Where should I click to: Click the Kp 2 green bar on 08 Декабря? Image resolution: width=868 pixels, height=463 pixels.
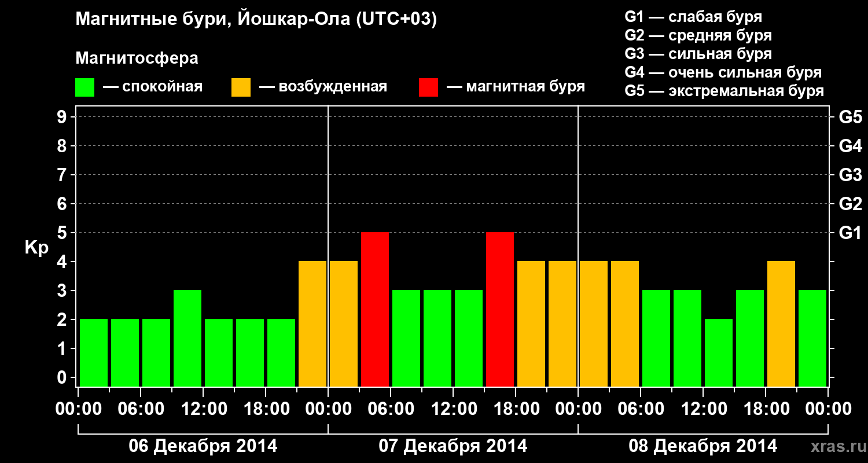[719, 353]
